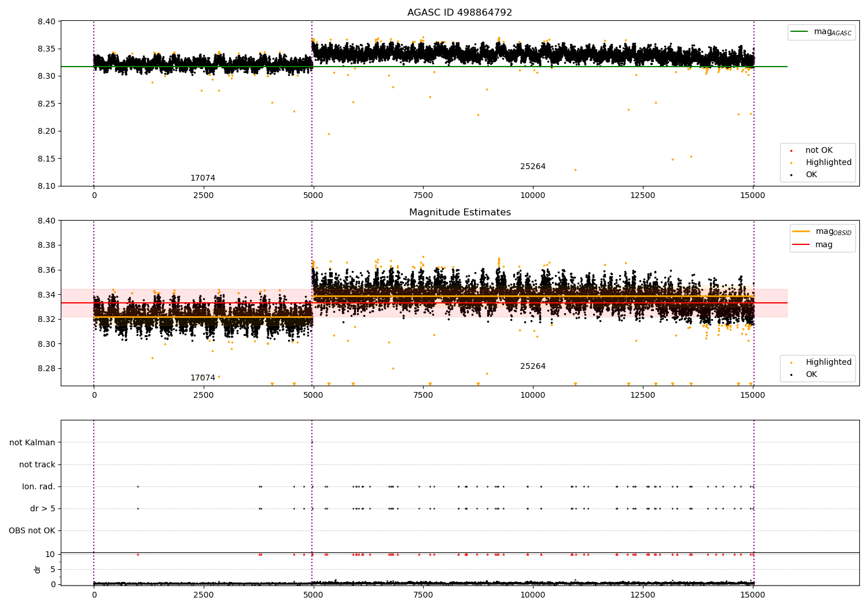Select the 8.10 y-axis tick label
Image resolution: width=868 pixels, height=608 pixels.
(x=46, y=186)
